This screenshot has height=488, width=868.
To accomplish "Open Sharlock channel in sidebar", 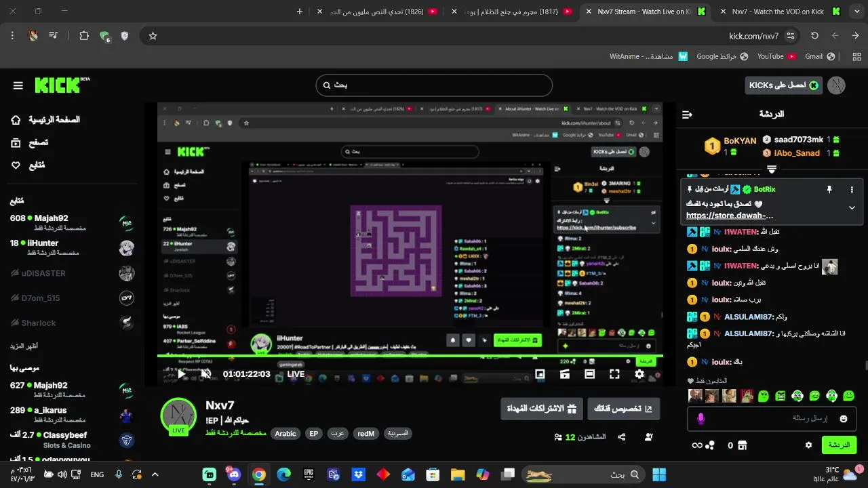I will point(72,323).
